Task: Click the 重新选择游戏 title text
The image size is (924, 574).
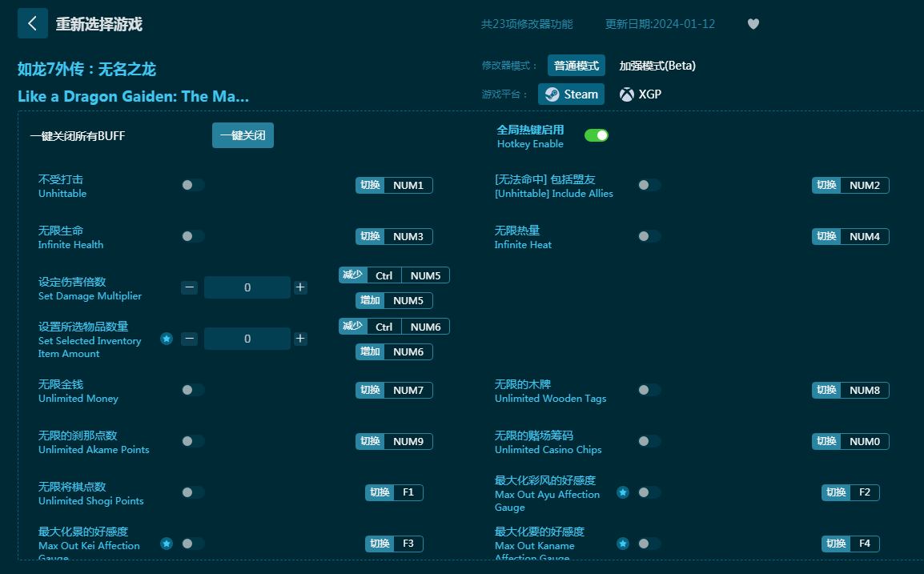Action: [99, 24]
